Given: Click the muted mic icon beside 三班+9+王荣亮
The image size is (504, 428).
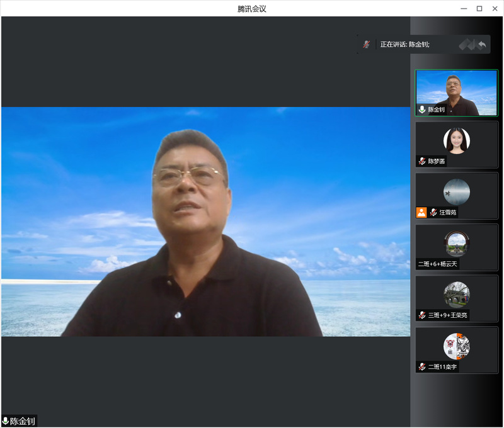Looking at the screenshot, I should click(x=421, y=315).
